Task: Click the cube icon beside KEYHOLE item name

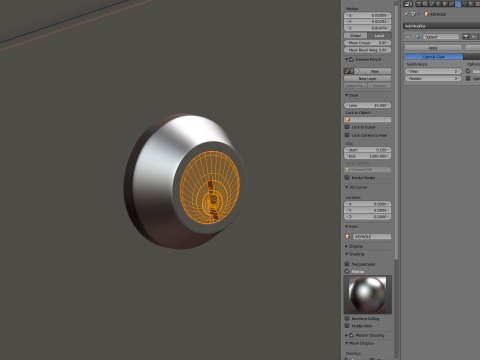Action: (348, 236)
